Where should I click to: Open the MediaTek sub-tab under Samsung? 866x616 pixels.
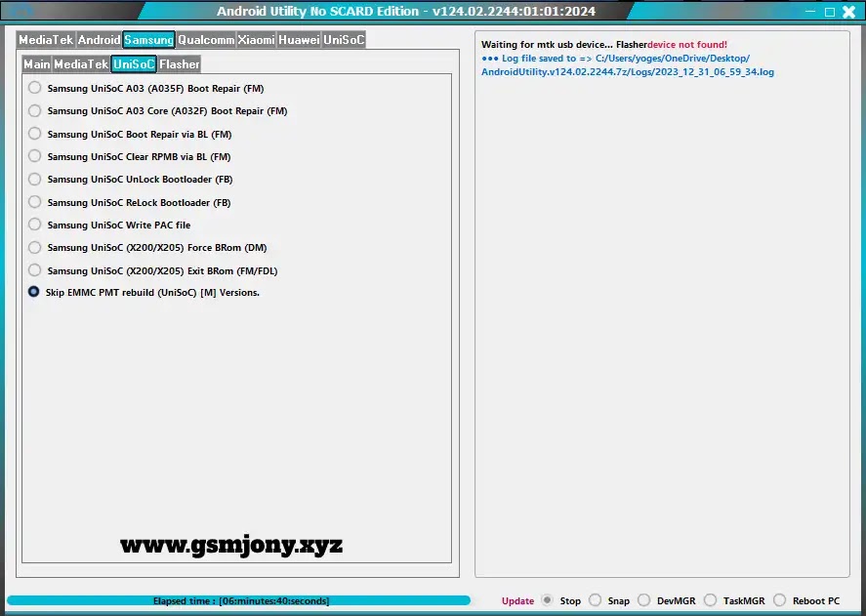81,64
